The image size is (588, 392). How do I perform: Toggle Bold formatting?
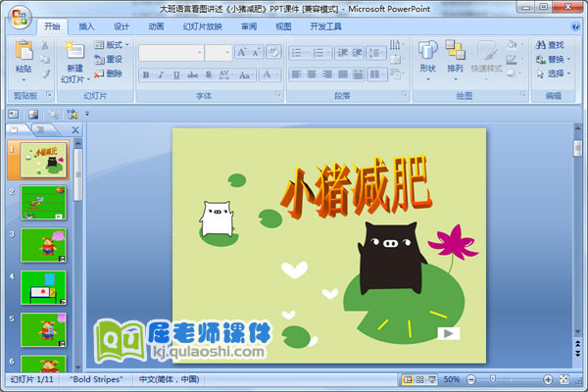146,75
